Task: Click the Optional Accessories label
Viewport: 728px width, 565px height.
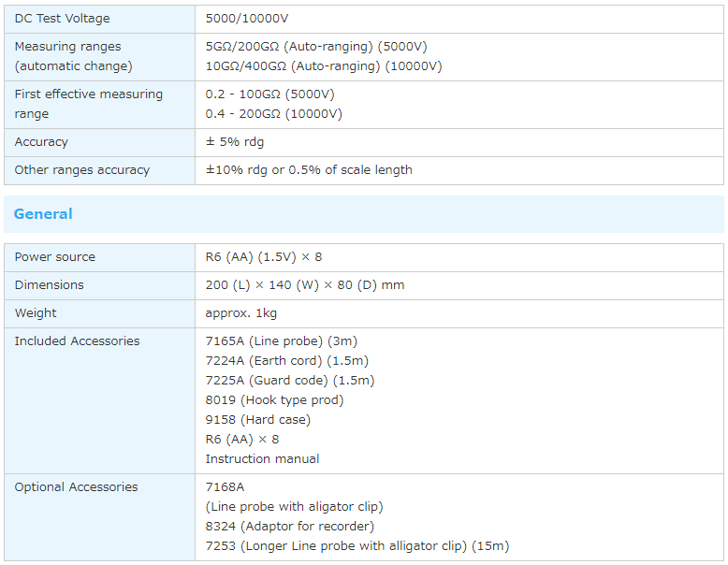Action: point(76,487)
